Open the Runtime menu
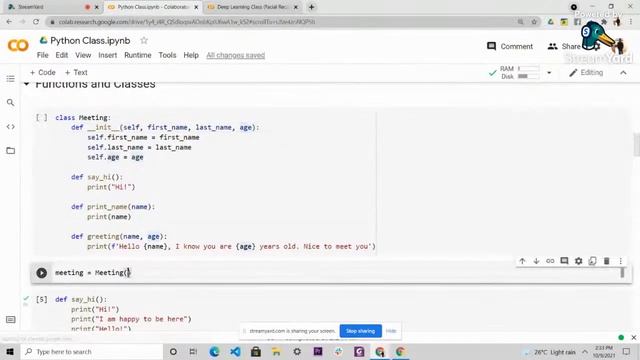The image size is (640, 360). pos(138,55)
